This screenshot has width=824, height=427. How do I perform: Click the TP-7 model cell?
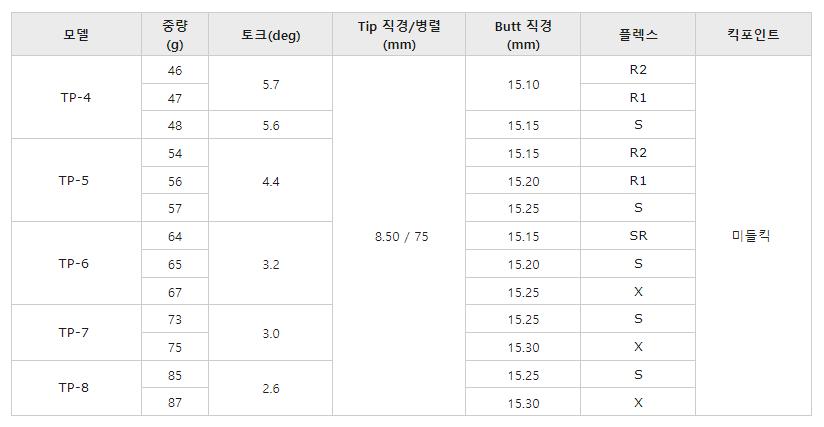[x=75, y=333]
